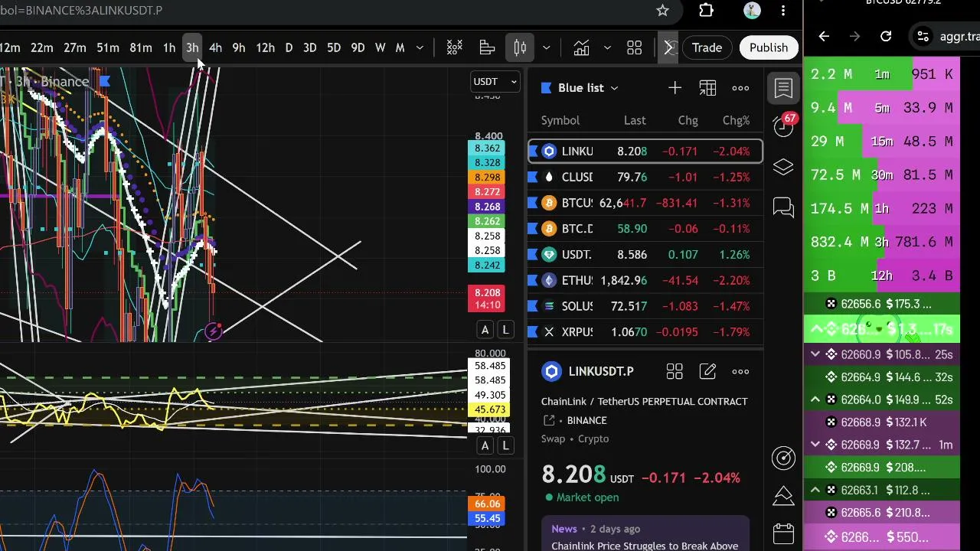
Task: Open the target hotlist icon
Action: tap(783, 458)
